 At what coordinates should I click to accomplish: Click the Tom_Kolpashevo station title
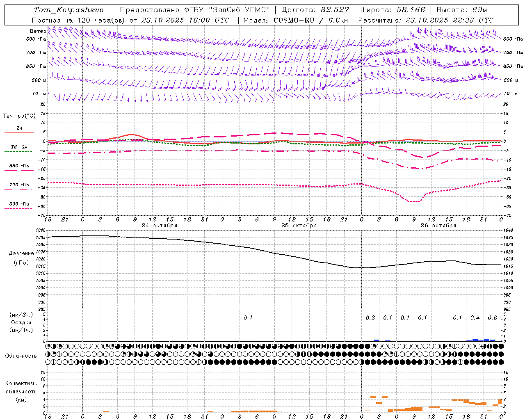pyautogui.click(x=68, y=10)
